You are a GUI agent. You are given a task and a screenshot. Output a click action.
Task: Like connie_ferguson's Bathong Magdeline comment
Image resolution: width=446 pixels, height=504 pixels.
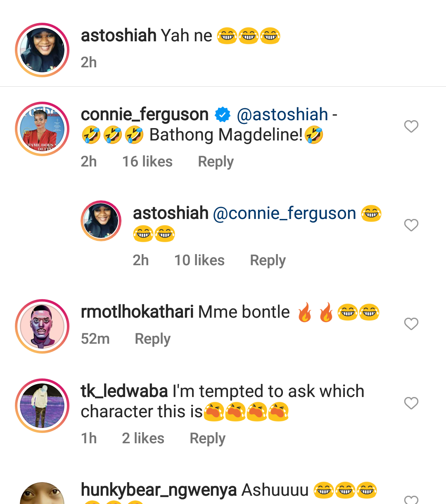(x=411, y=126)
